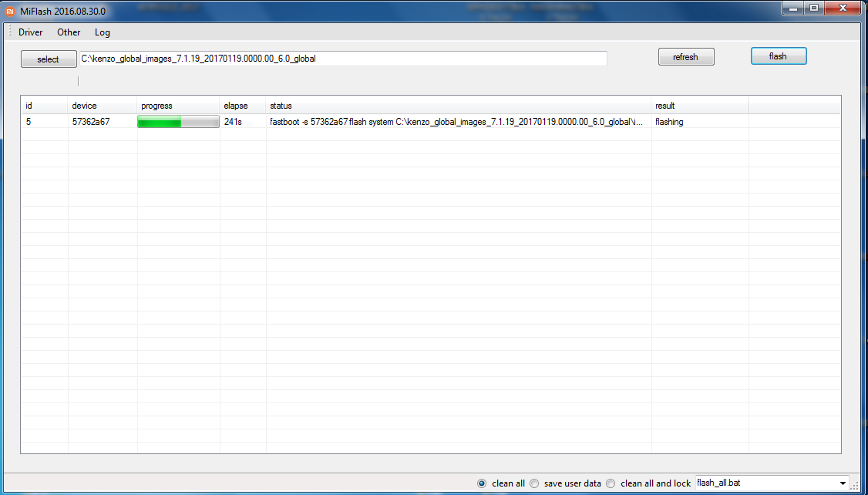868x495 pixels.
Task: Click the id column header
Action: coord(44,105)
